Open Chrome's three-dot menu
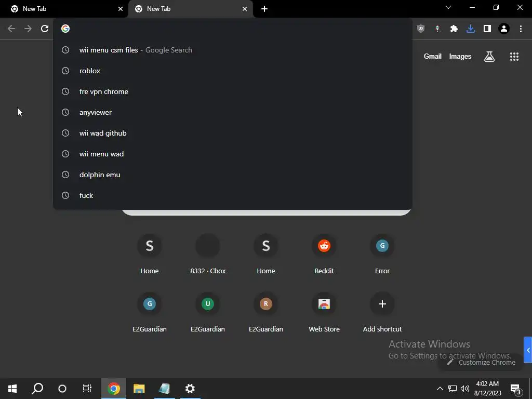 (x=521, y=29)
